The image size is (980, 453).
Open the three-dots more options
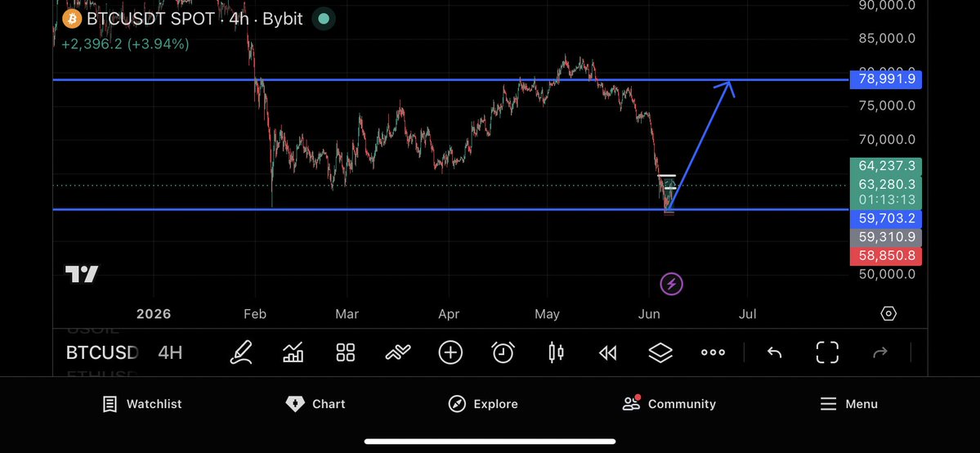713,353
